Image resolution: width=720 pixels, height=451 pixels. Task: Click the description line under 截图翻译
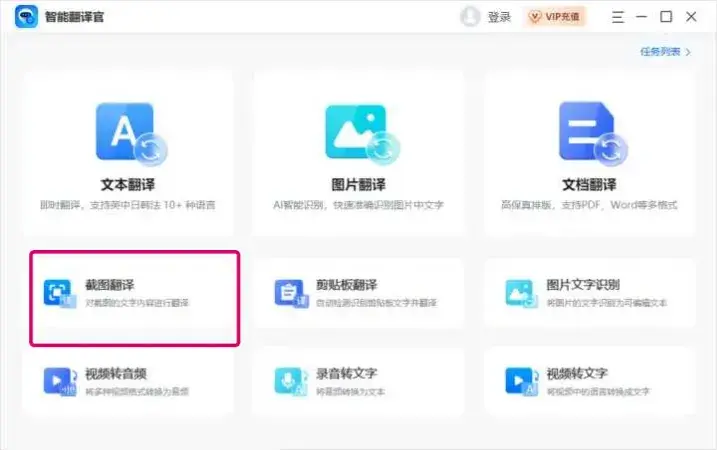pos(137,303)
